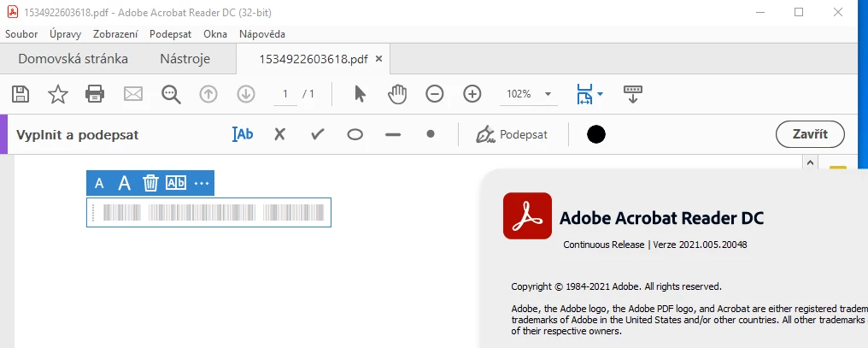Image resolution: width=868 pixels, height=348 pixels.
Task: Increase text size with large A
Action: [x=125, y=183]
